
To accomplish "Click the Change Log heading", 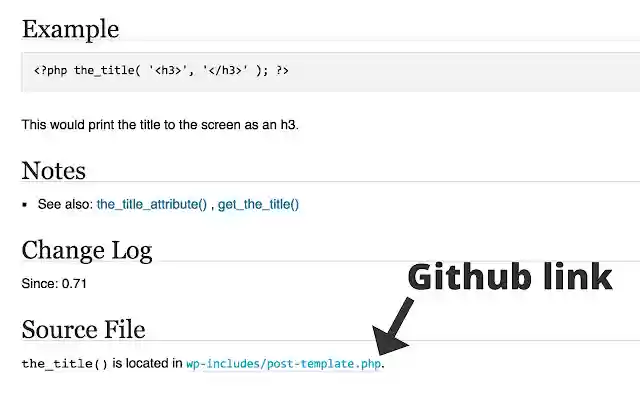I will [86, 250].
